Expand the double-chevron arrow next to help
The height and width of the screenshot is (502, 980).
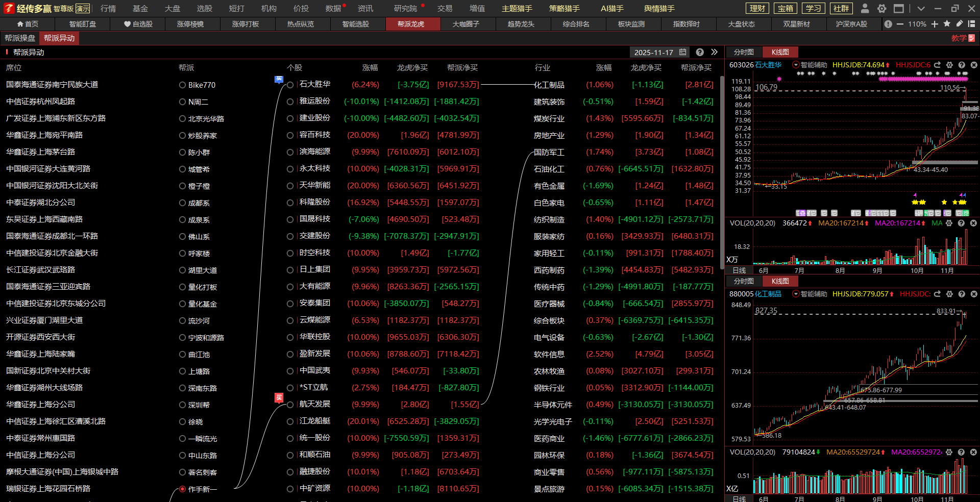[x=714, y=52]
